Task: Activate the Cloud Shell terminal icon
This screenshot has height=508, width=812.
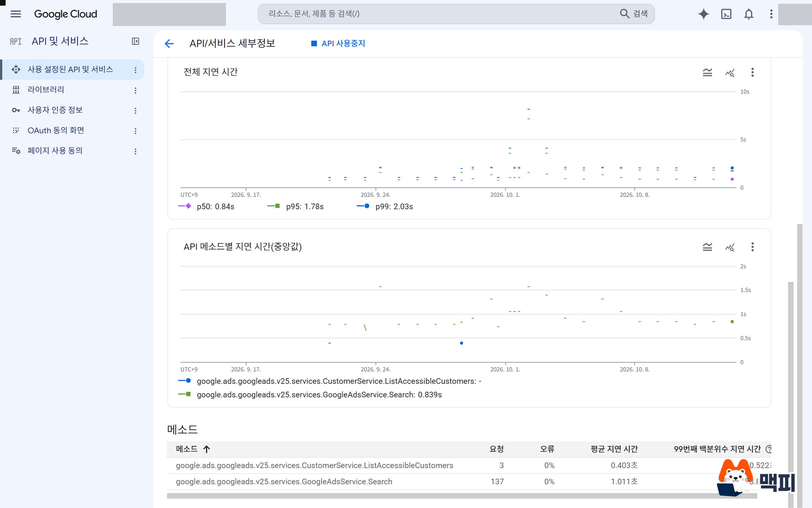Action: (726, 14)
